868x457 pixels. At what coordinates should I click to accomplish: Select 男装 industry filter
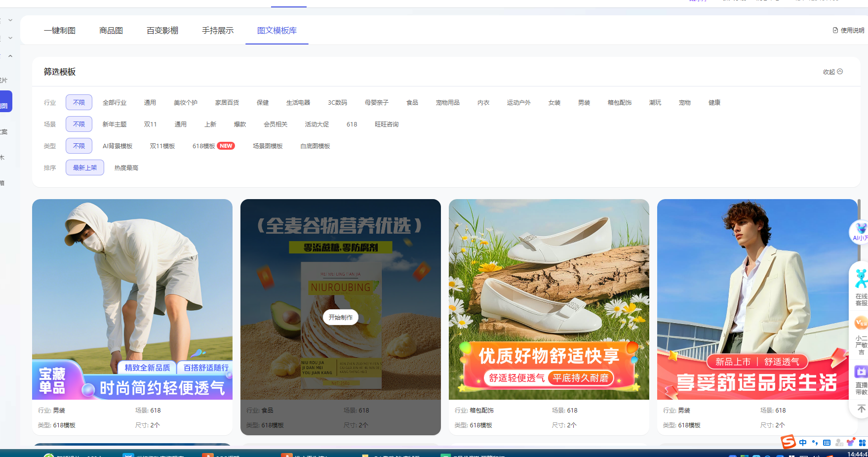[x=584, y=103]
